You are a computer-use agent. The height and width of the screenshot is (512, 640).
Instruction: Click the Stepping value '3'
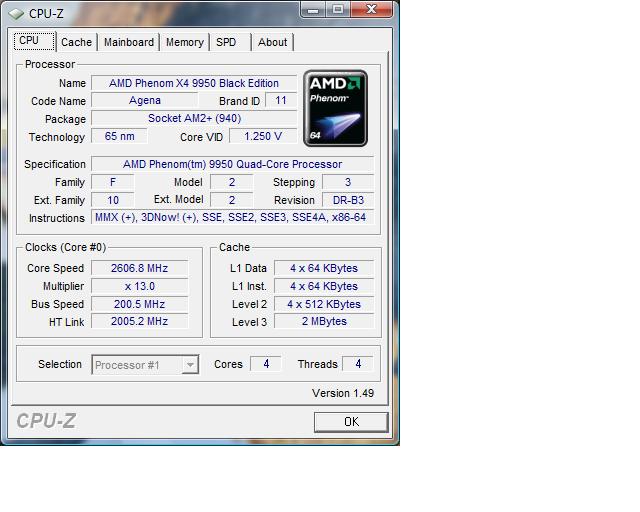[x=348, y=182]
